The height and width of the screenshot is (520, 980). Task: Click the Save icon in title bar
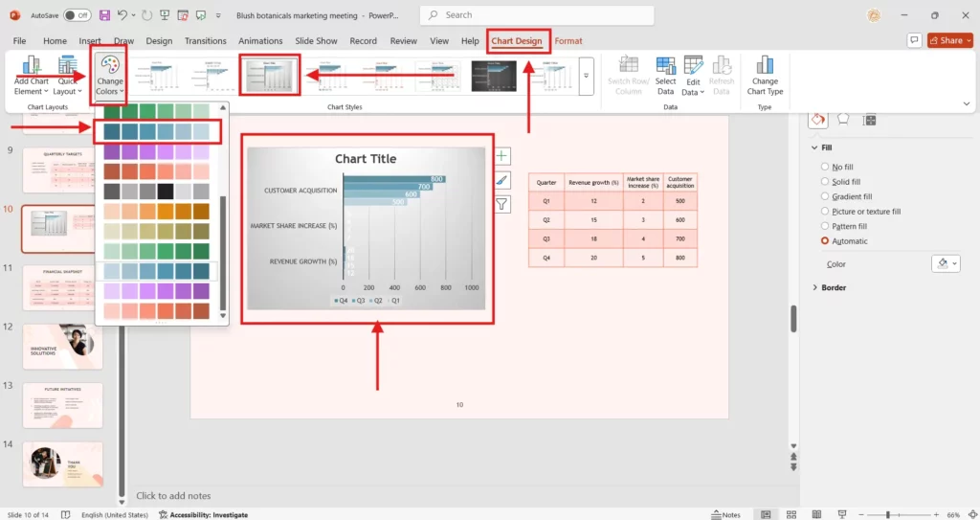(103, 15)
